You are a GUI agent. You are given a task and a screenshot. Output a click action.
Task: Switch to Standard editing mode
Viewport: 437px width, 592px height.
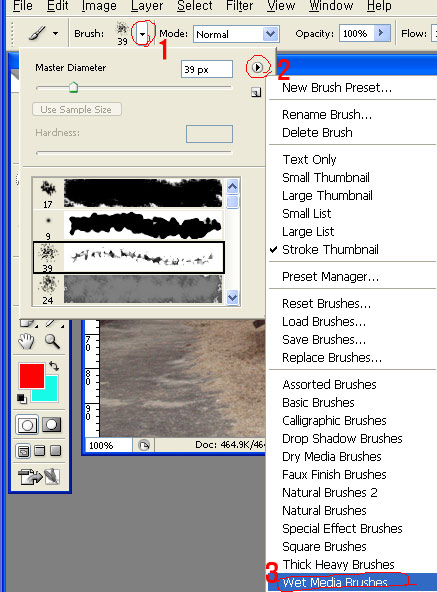click(27, 425)
